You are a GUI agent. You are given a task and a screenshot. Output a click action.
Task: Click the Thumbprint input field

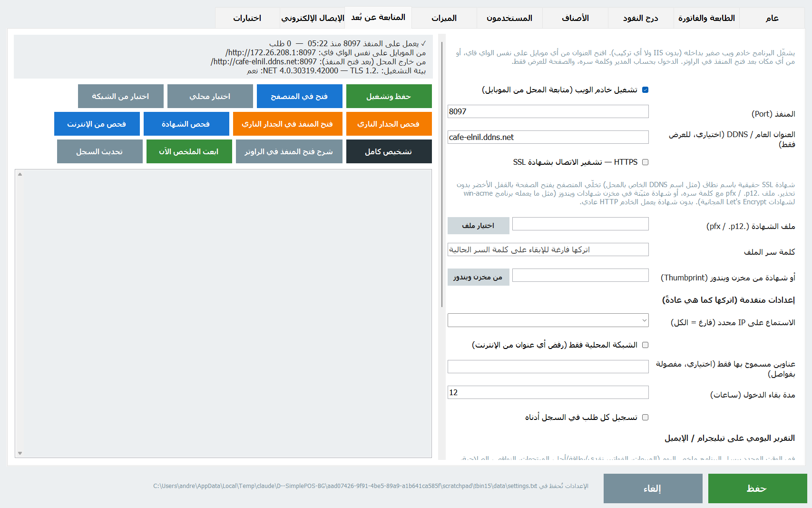tap(580, 275)
